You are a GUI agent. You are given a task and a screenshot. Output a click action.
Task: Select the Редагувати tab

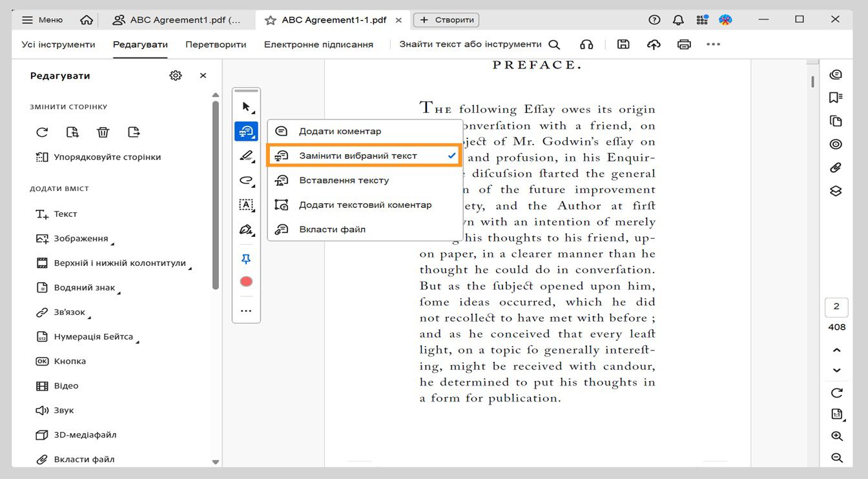pyautogui.click(x=140, y=45)
